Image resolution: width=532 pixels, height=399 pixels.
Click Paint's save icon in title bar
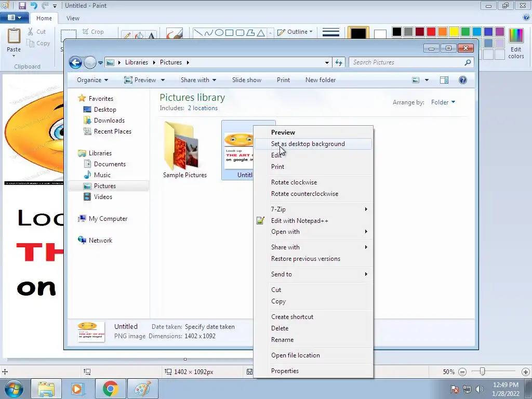[22, 5]
